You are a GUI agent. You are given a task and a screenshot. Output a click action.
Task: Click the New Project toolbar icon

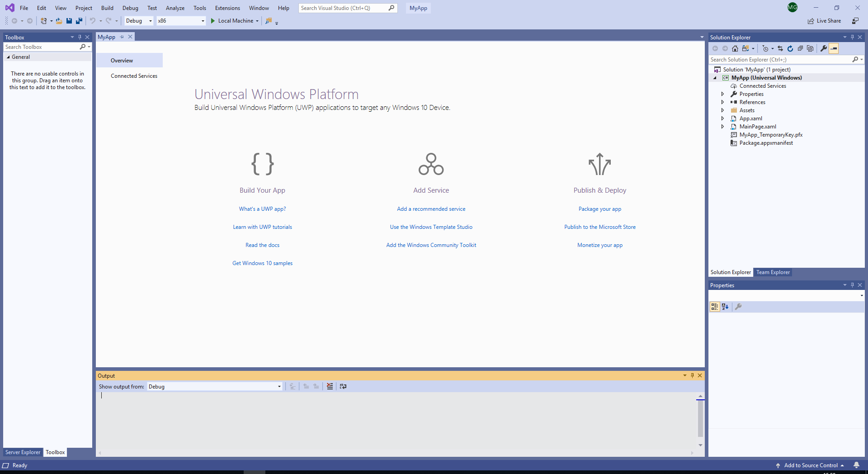click(44, 21)
